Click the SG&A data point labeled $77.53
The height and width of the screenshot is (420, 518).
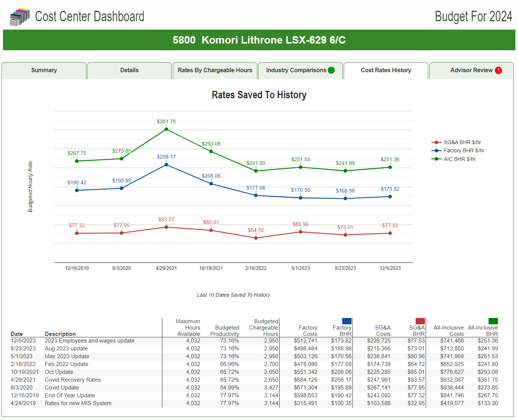390,233
